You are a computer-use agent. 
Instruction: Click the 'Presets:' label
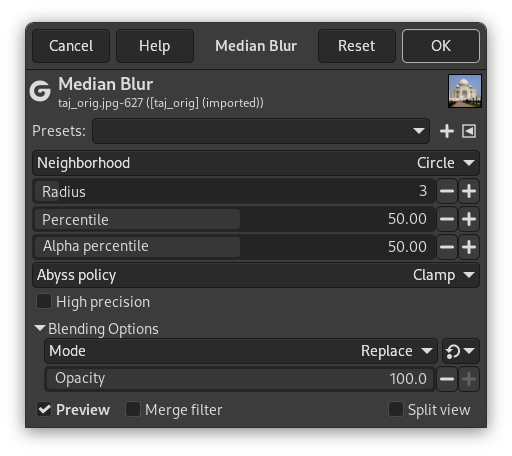tap(59, 131)
